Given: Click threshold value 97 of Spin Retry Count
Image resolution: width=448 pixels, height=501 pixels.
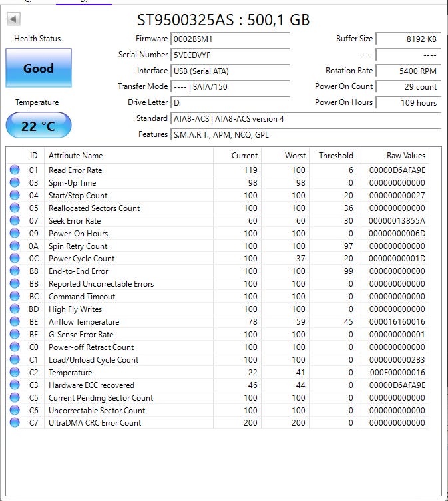Looking at the screenshot, I should pos(349,246).
